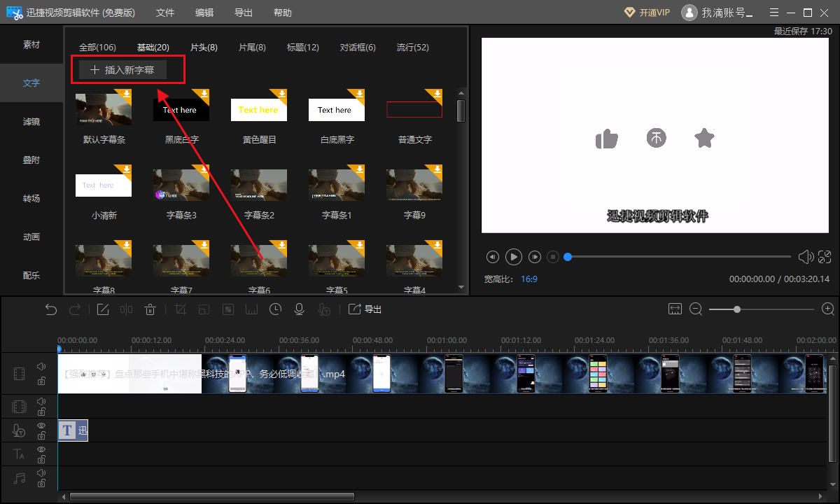The height and width of the screenshot is (504, 840).
Task: Stop preview playback
Action: pos(553,257)
